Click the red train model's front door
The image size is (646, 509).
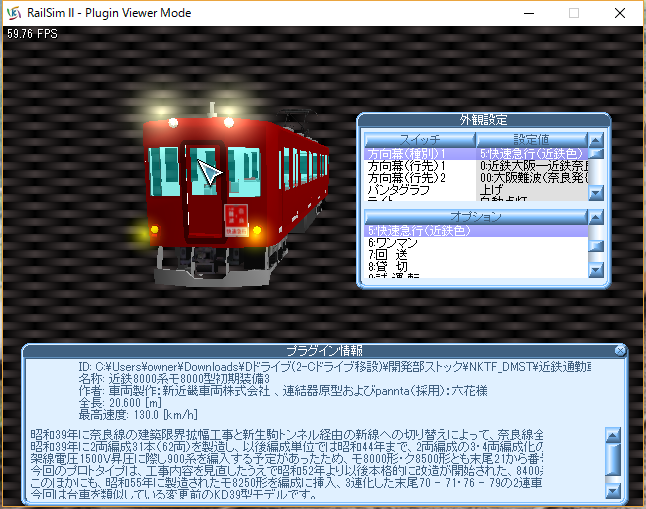(x=204, y=192)
